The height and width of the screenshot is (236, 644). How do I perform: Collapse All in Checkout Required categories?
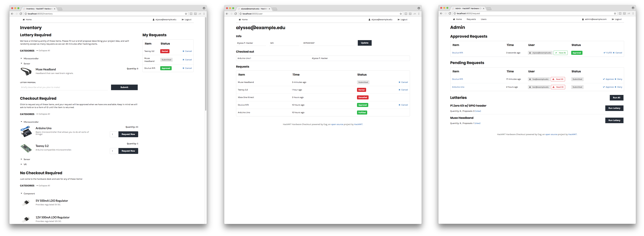(x=43, y=114)
